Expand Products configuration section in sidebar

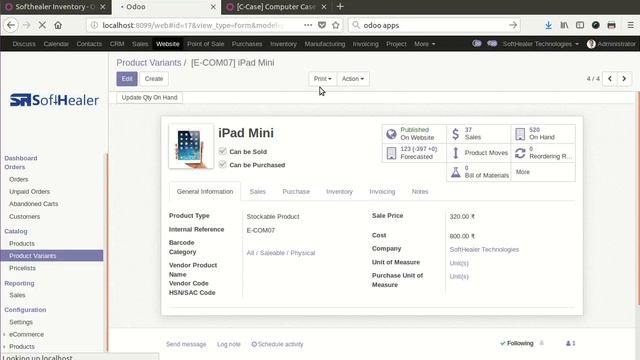(22, 347)
